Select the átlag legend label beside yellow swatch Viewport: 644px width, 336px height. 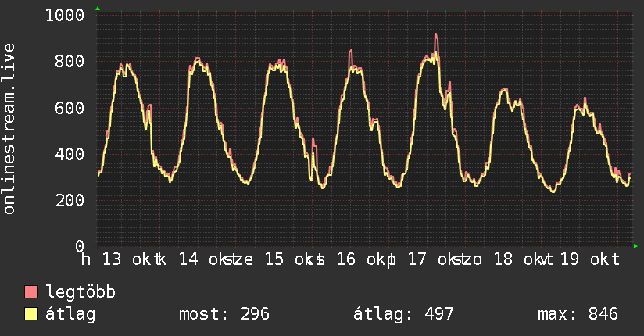point(70,314)
